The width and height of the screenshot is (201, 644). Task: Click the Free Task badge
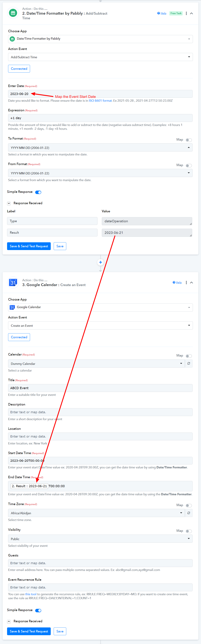click(176, 13)
